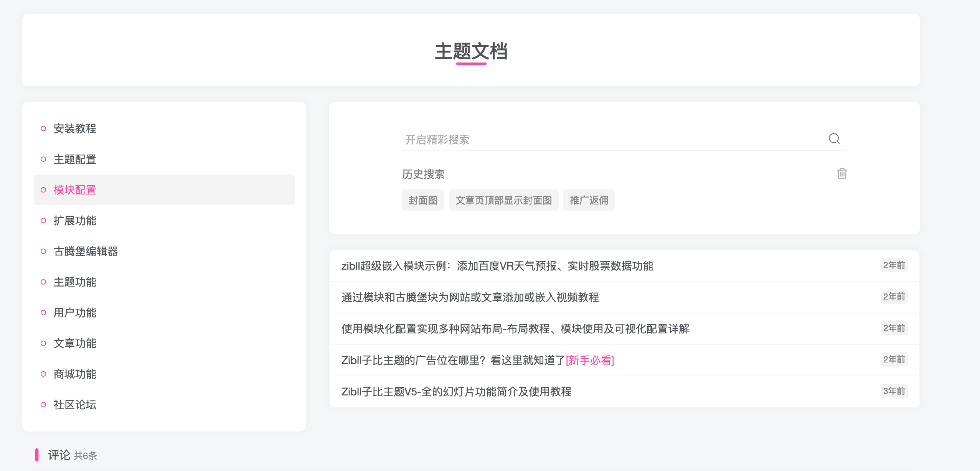Browse the 用户功能 documentation section
980x471 pixels.
tap(75, 312)
